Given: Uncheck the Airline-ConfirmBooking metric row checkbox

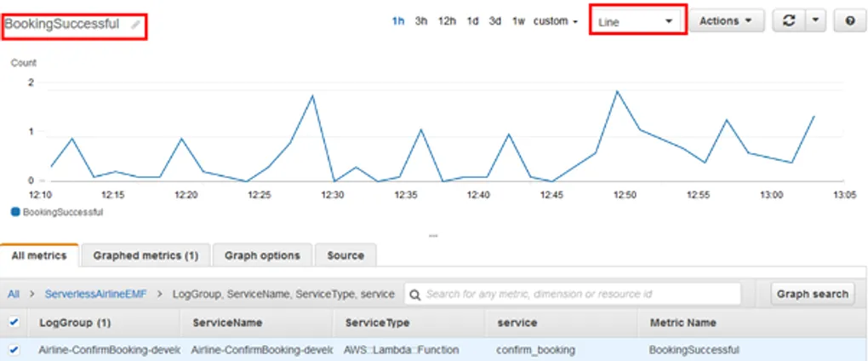Looking at the screenshot, I should (14, 349).
